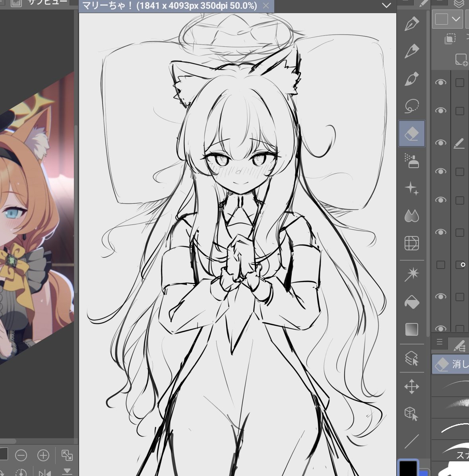Fit sub view image to panel
Viewport: 469px width, 476px height.
(x=67, y=455)
